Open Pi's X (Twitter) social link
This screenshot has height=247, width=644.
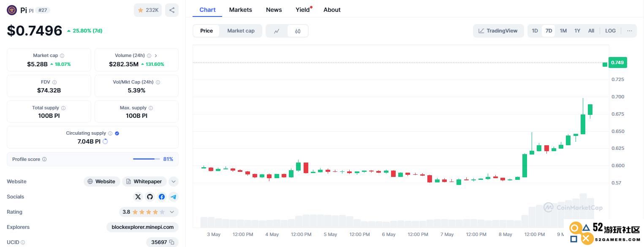138,197
